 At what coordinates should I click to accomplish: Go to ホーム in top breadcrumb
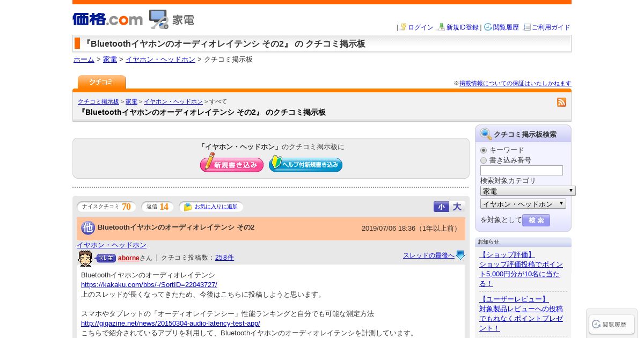[x=84, y=60]
